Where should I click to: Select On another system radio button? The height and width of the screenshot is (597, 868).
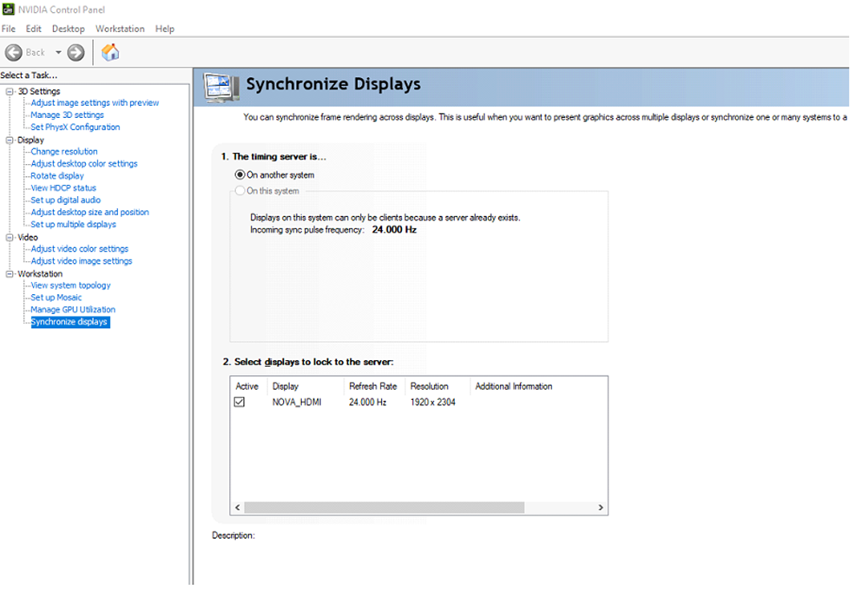coord(240,174)
